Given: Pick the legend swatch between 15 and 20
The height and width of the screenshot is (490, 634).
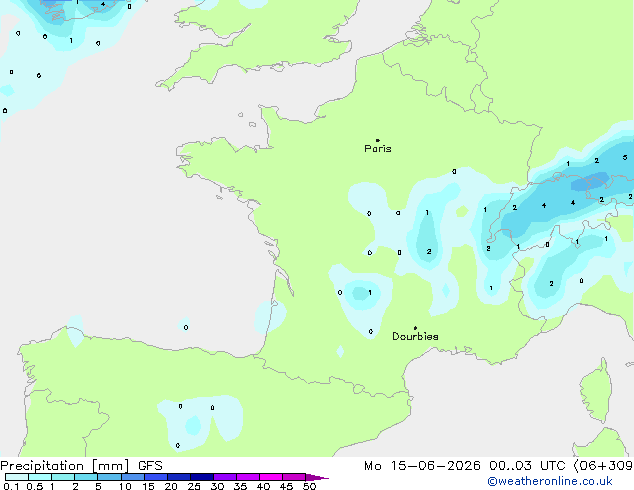Looking at the screenshot, I should [156, 477].
